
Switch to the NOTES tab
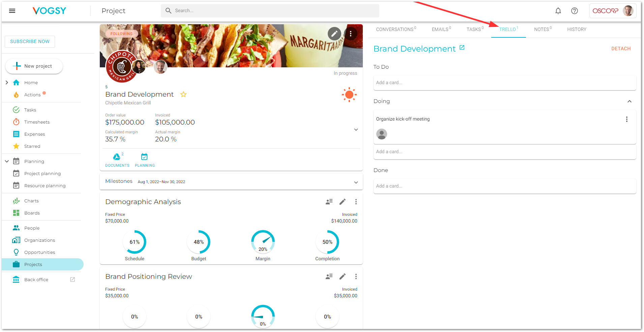pos(543,29)
